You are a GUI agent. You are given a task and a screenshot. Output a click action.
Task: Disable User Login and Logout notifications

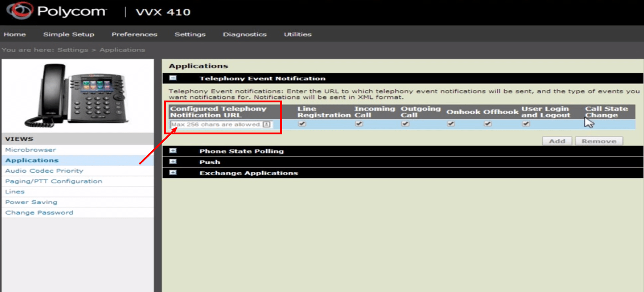tap(525, 123)
